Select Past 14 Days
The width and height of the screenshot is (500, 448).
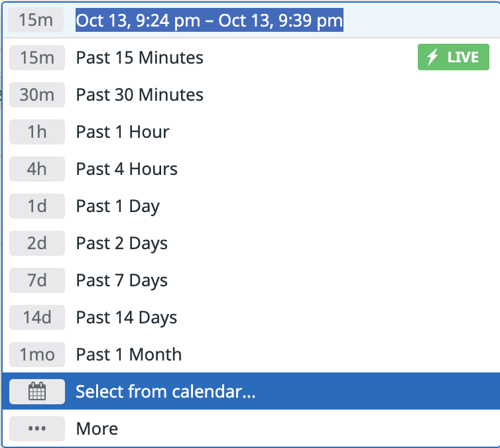[251, 317]
